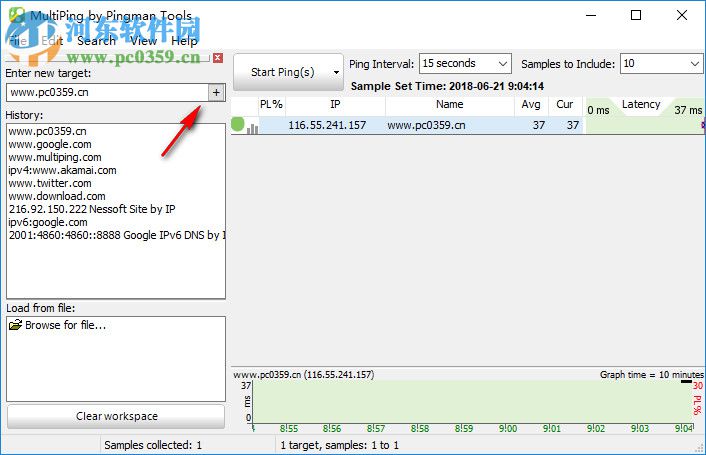Click the Cur value 37 in target row
The height and width of the screenshot is (455, 706).
click(x=573, y=125)
